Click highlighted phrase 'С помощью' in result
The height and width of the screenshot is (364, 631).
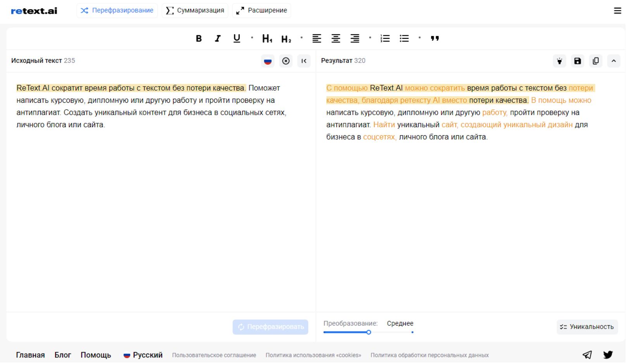tap(347, 88)
